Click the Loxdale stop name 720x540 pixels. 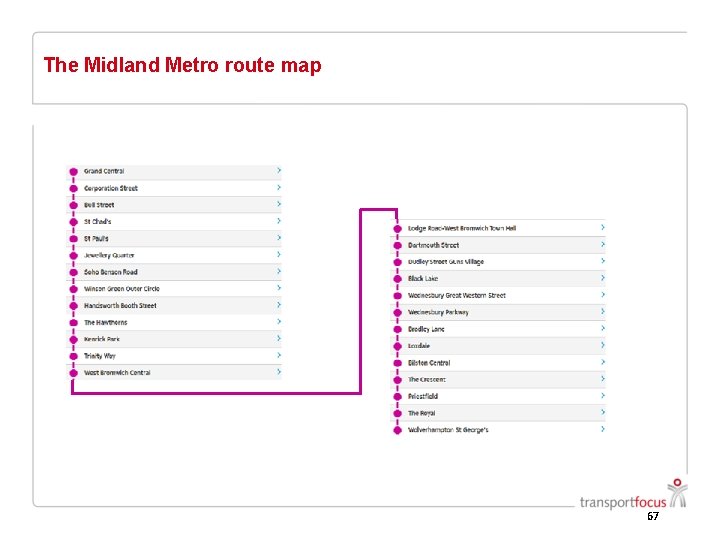(x=419, y=346)
